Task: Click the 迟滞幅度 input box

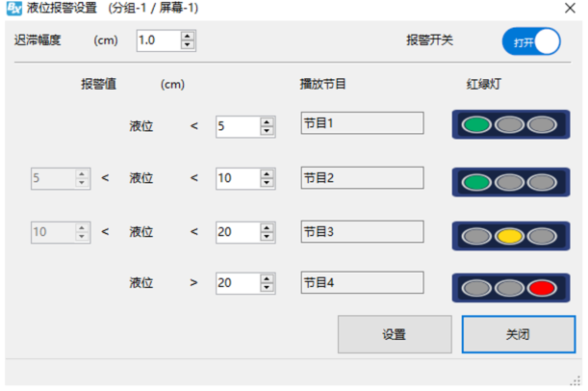Action: click(158, 41)
